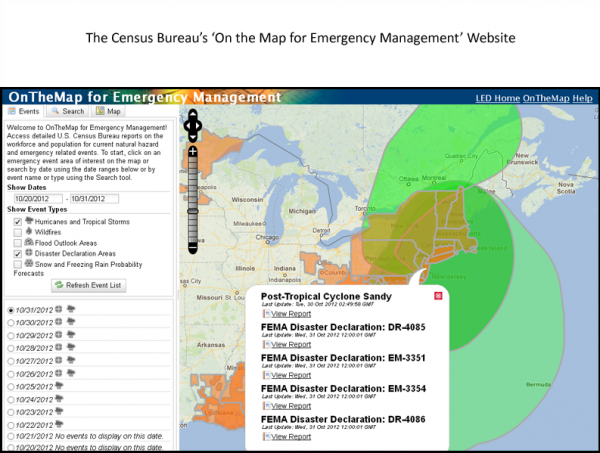Open the OnTheMap header link
The height and width of the screenshot is (453, 600).
(546, 98)
